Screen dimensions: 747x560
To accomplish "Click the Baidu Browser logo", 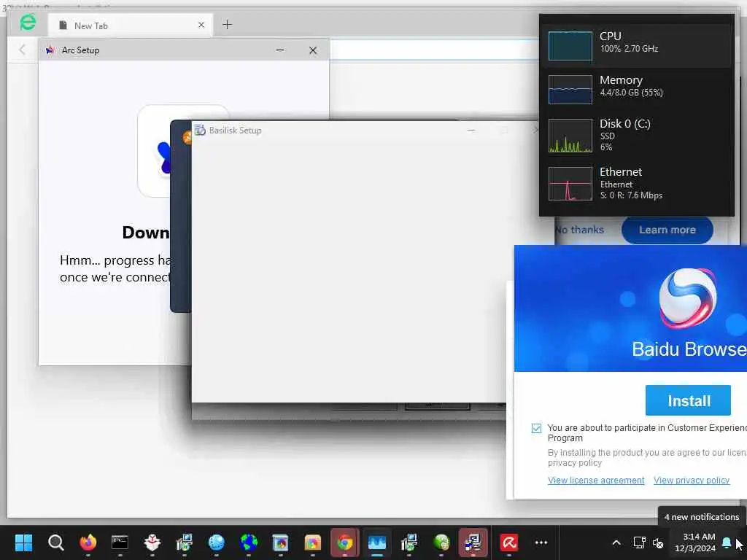I will (x=688, y=298).
